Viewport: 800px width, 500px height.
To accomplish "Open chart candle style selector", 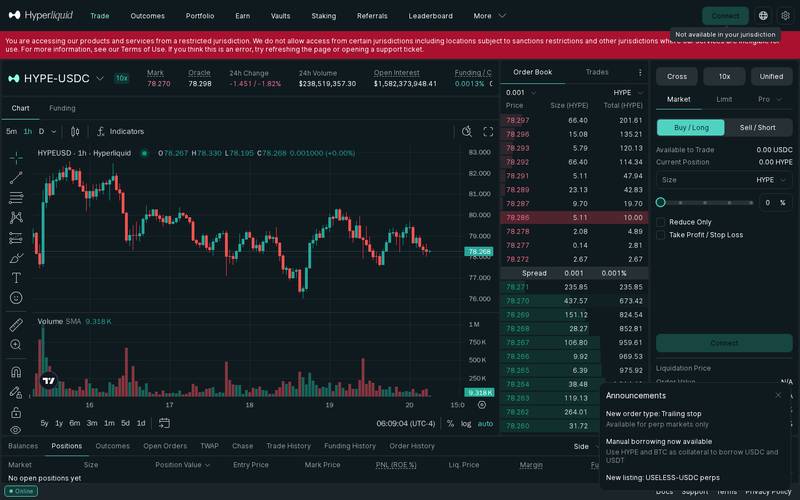I will tap(75, 132).
